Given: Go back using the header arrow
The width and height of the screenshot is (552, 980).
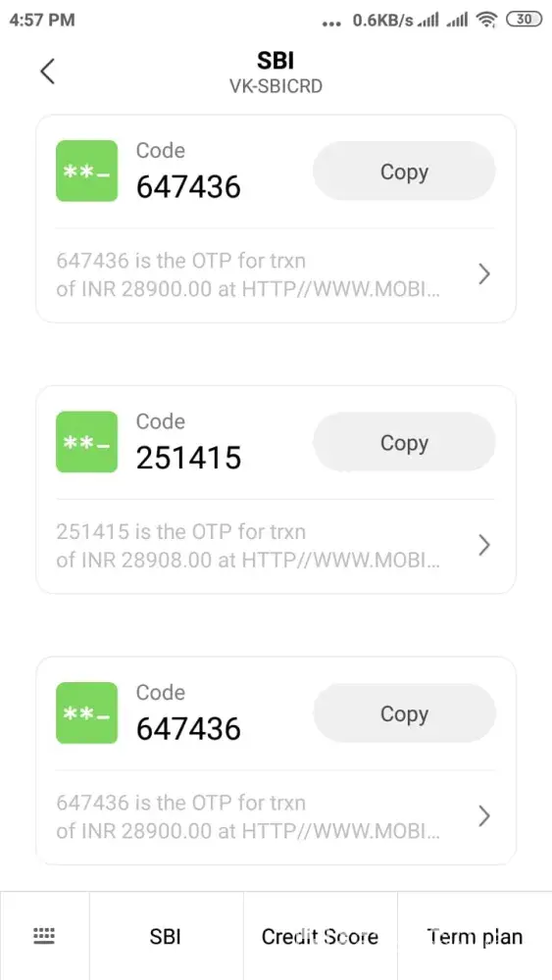Looking at the screenshot, I should (47, 72).
